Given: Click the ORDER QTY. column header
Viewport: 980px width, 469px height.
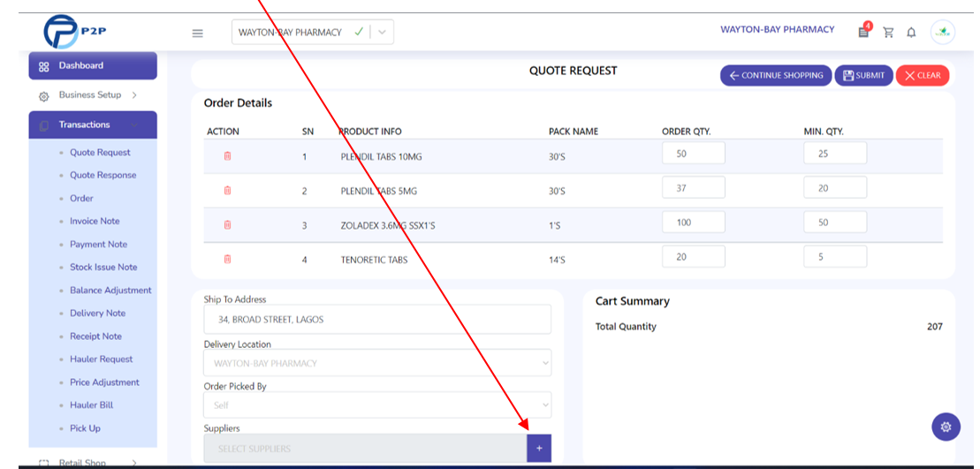Looking at the screenshot, I should pyautogui.click(x=687, y=132).
